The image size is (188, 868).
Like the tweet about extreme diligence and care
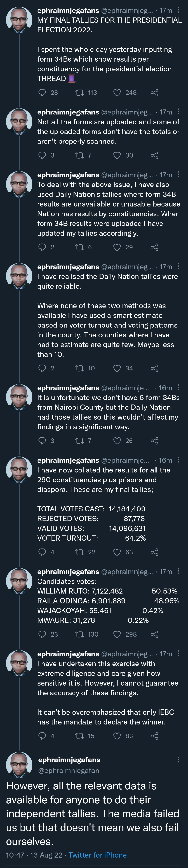117,736
